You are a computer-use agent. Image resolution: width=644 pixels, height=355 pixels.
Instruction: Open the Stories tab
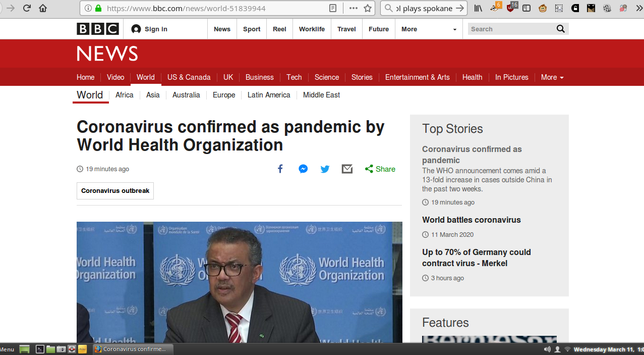point(362,77)
